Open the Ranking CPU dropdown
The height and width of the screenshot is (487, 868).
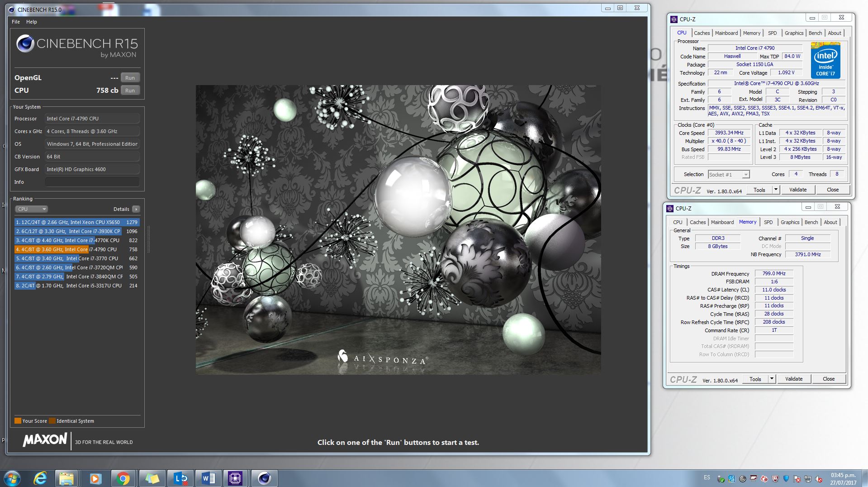(x=32, y=209)
